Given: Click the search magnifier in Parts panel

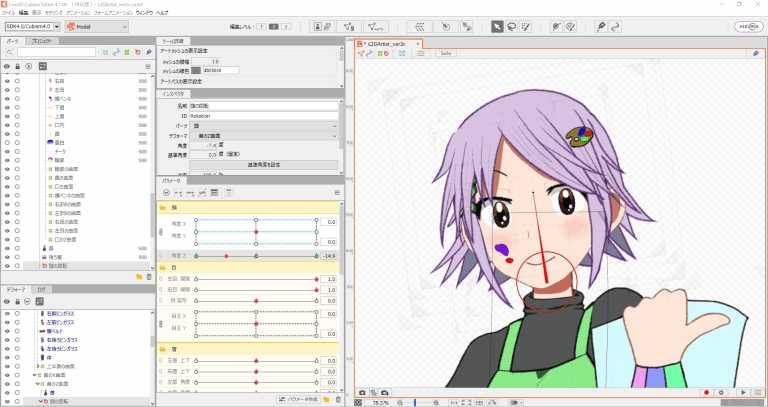Looking at the screenshot, I should (10, 52).
